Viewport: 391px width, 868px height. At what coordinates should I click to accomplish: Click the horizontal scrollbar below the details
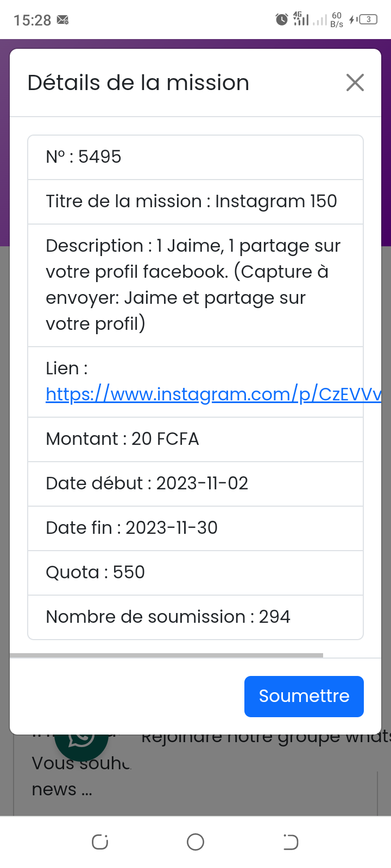coord(166,655)
